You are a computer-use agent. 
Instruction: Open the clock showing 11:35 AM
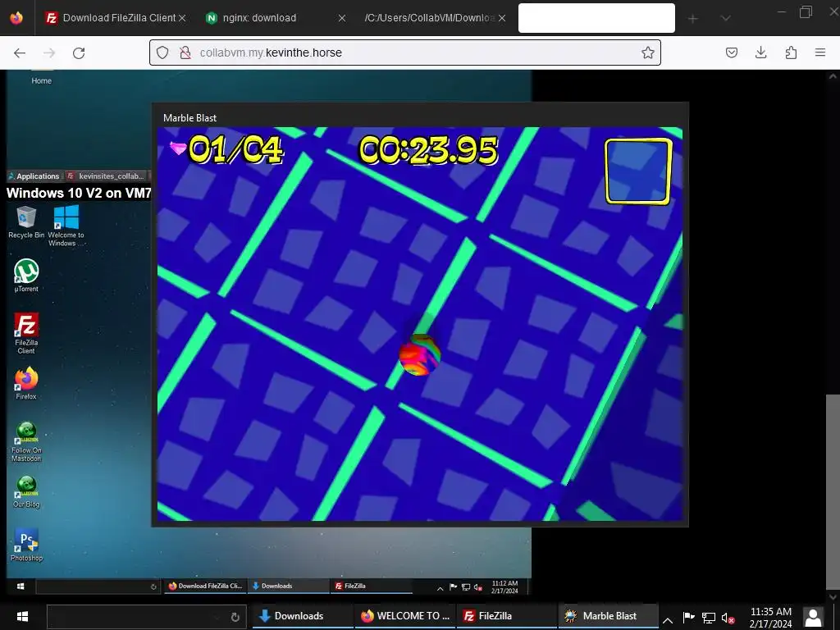(770, 617)
